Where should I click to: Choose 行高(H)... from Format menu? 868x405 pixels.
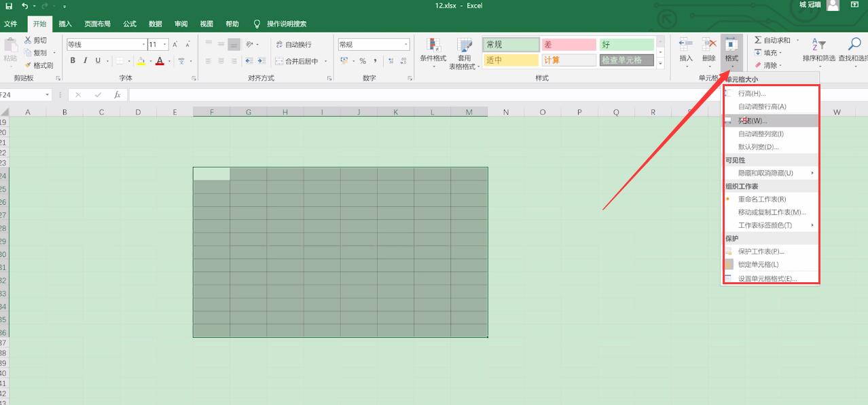[771, 94]
